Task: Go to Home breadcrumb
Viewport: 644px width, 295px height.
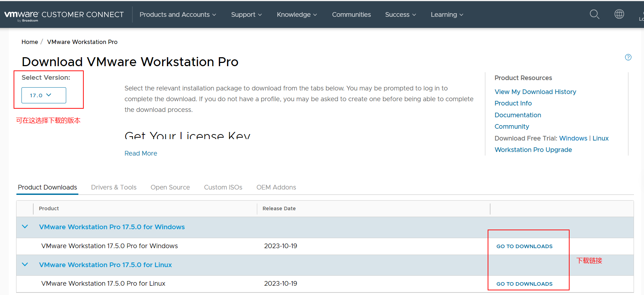Action: point(30,42)
